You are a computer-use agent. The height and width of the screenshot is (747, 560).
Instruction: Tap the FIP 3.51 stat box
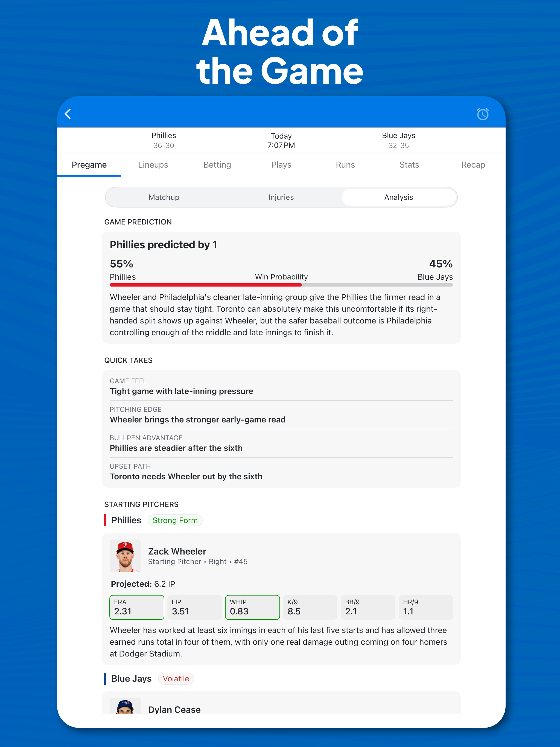[x=194, y=607]
